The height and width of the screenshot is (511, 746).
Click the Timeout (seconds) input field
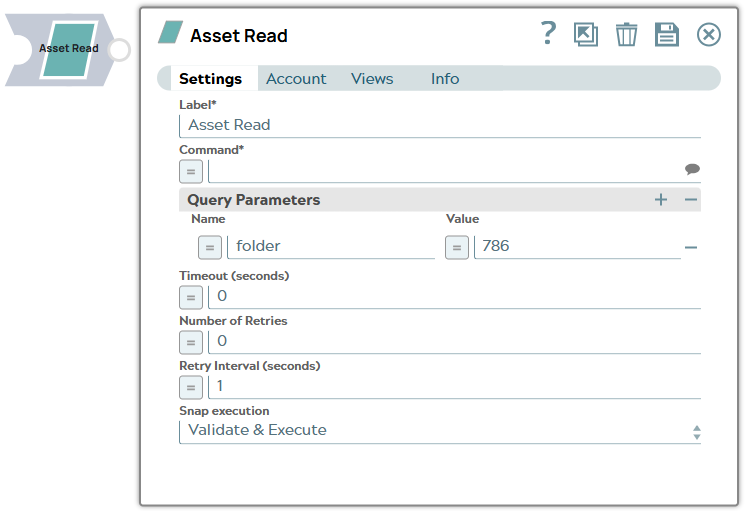pyautogui.click(x=454, y=297)
